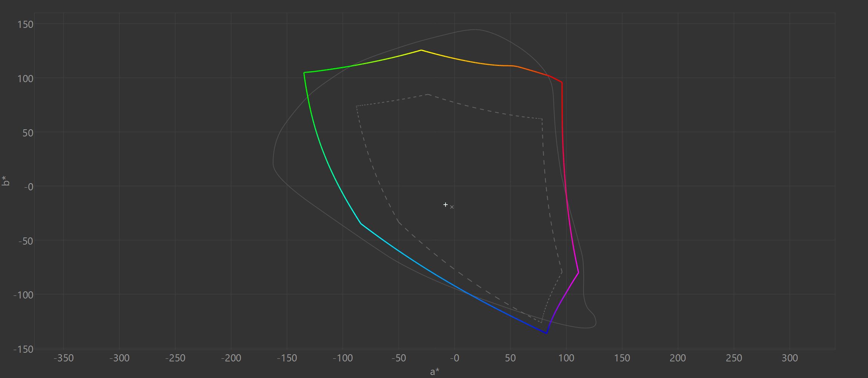Click the 100 tick label on b* axis

[x=25, y=78]
